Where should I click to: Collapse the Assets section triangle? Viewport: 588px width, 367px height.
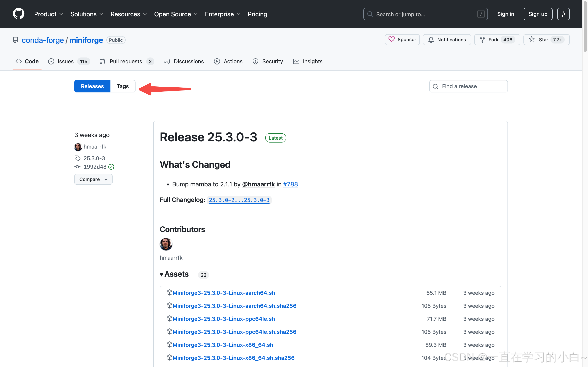pos(162,275)
